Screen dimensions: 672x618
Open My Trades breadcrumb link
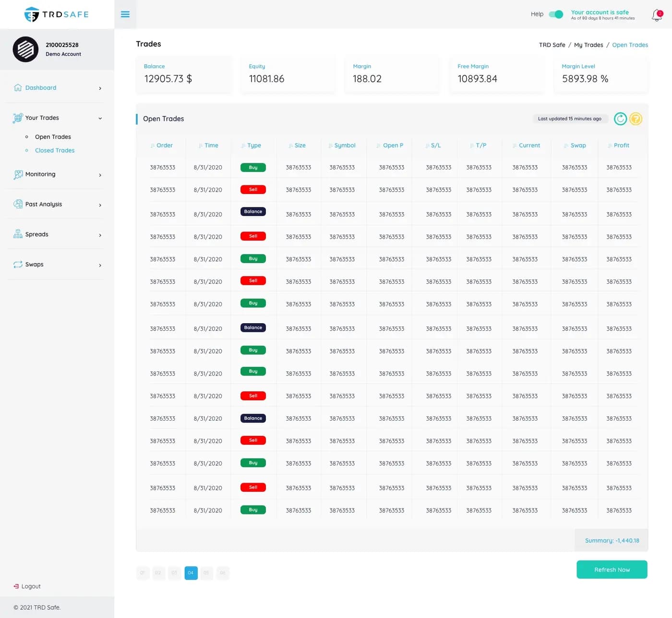pyautogui.click(x=588, y=45)
